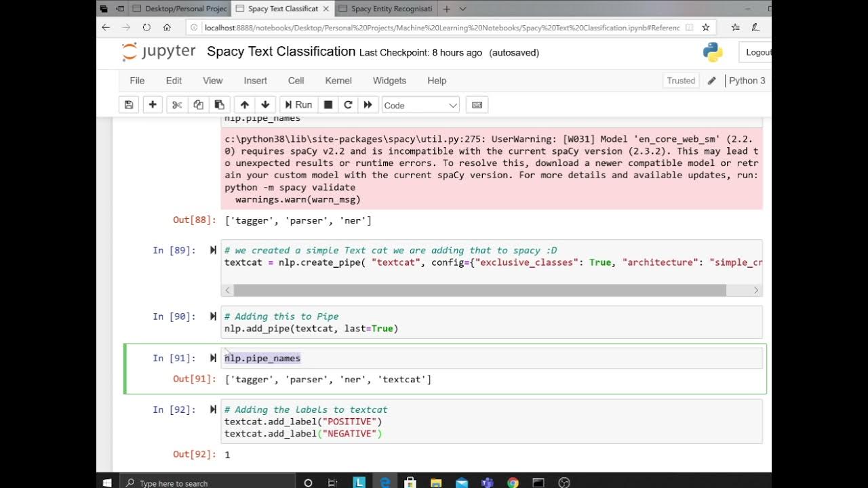The height and width of the screenshot is (488, 868).
Task: Click the right scroll arrow in cell 89
Action: click(x=756, y=290)
